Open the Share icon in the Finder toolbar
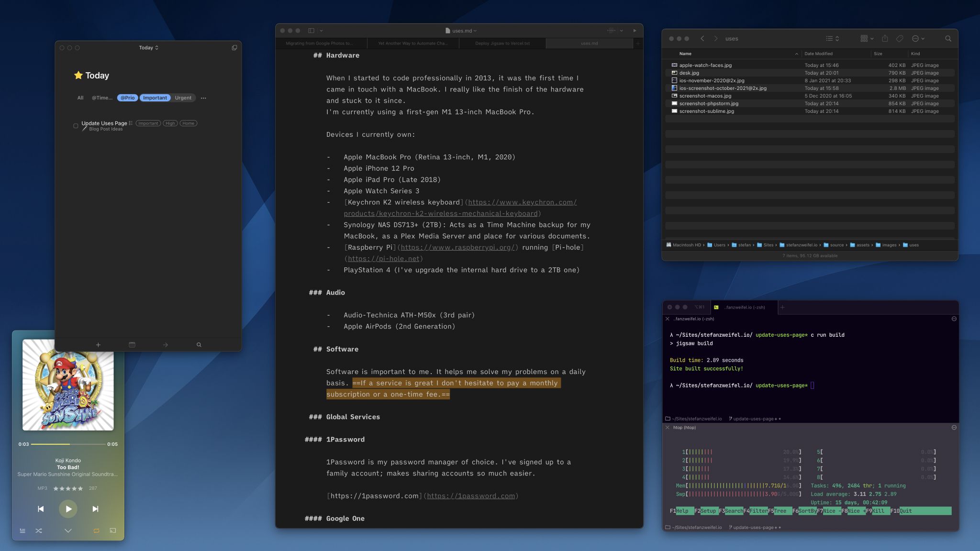Viewport: 980px width, 551px height. (x=885, y=38)
